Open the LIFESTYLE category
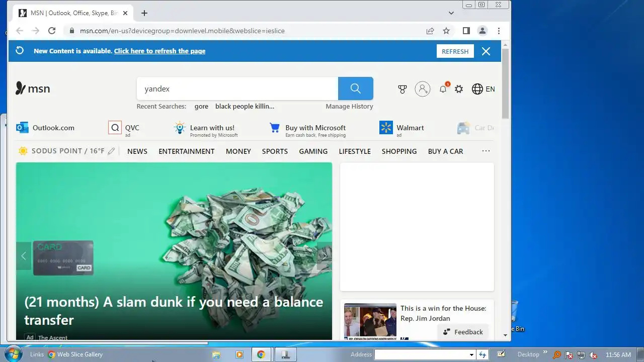644x362 pixels. coord(355,151)
